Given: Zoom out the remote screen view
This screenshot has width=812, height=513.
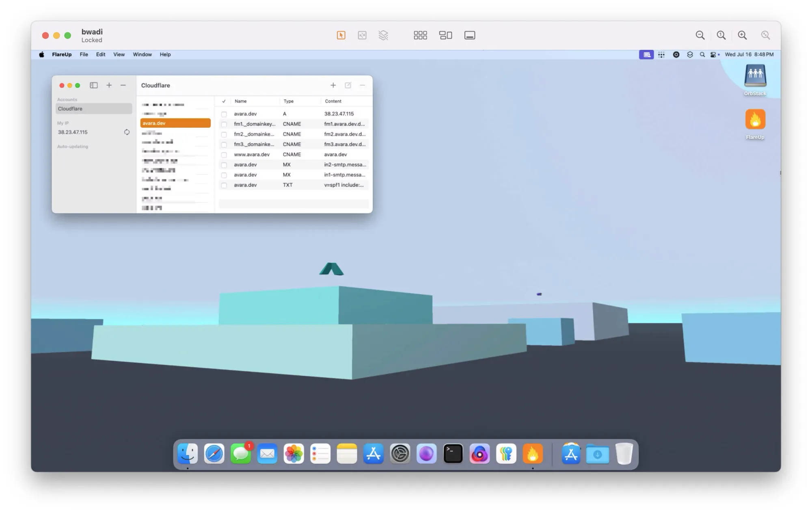Looking at the screenshot, I should click(x=700, y=35).
